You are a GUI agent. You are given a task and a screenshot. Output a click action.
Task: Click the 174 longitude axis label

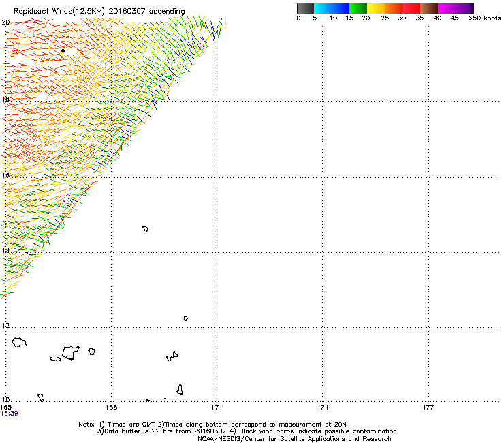click(x=322, y=408)
